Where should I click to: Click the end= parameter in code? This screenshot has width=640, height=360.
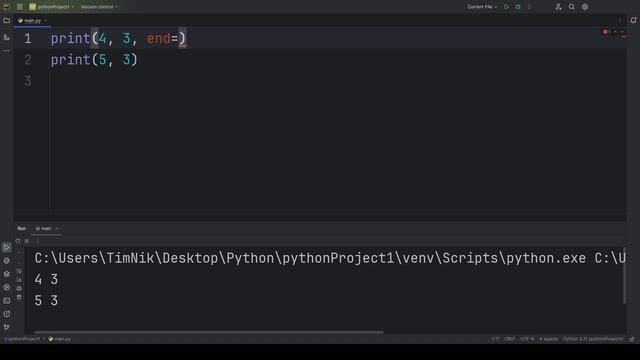(x=162, y=39)
